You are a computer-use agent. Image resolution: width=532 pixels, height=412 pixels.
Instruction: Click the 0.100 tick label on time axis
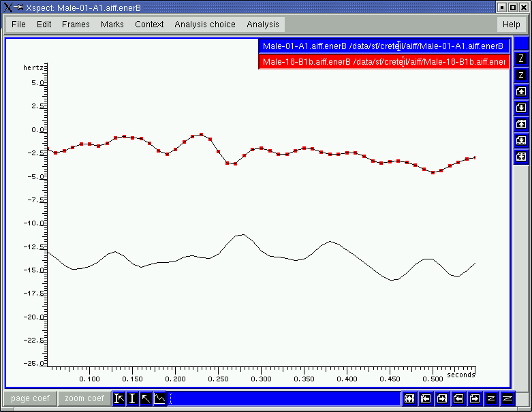click(x=89, y=379)
